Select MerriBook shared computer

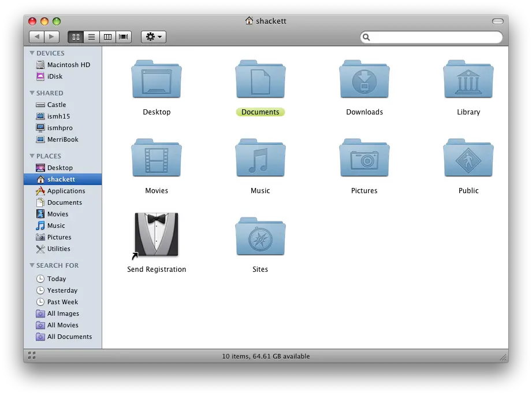[x=63, y=139]
